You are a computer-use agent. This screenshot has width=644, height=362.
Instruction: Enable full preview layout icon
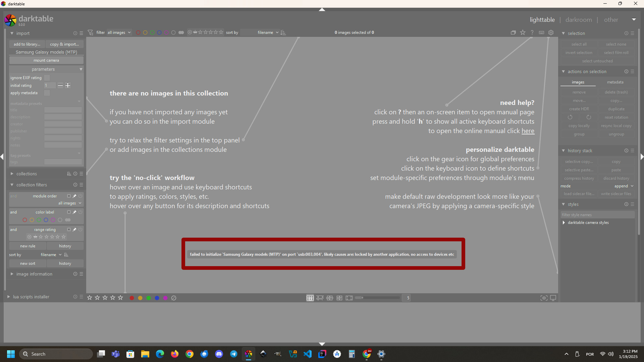tap(349, 298)
